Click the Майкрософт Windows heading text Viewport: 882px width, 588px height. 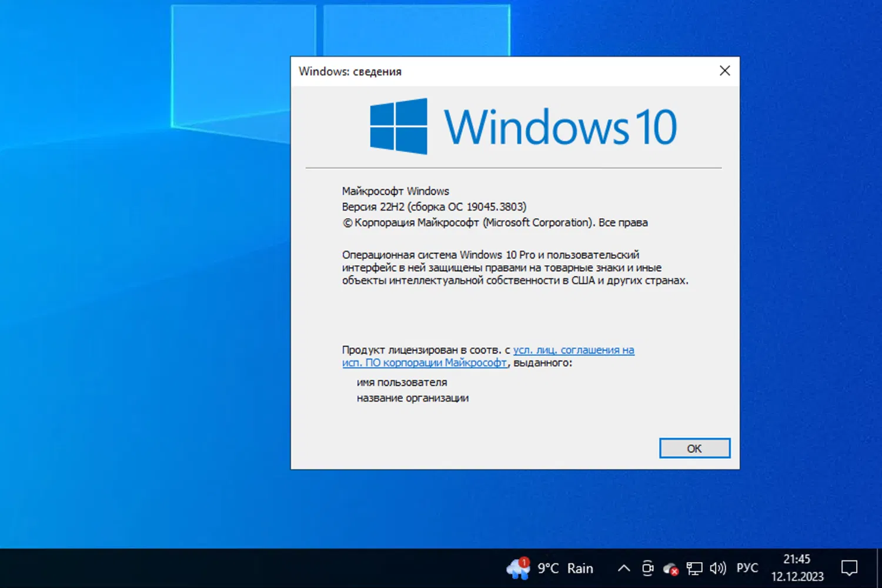coord(395,191)
